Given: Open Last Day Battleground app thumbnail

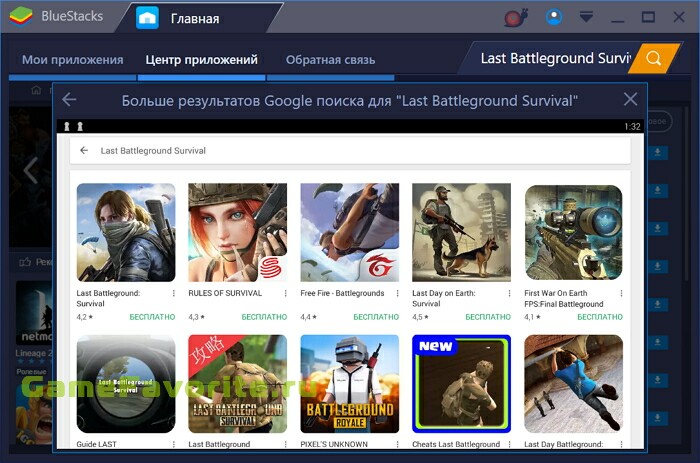Looking at the screenshot, I should click(573, 384).
